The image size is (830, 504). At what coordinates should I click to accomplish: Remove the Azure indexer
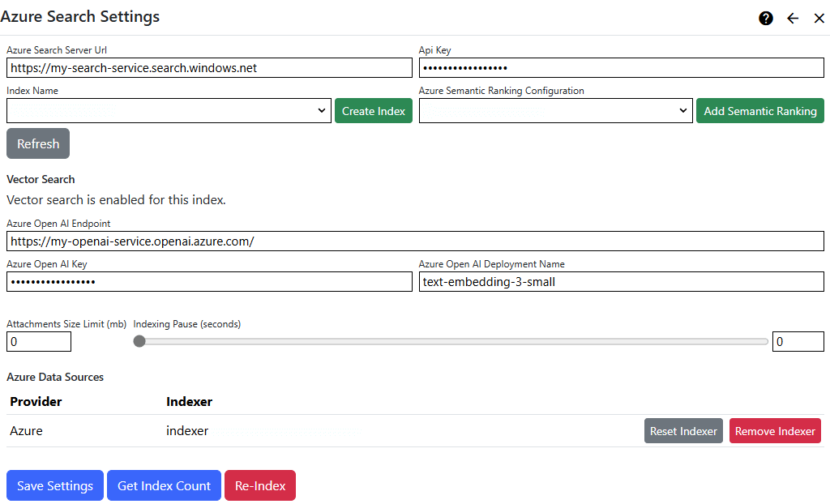[775, 430]
